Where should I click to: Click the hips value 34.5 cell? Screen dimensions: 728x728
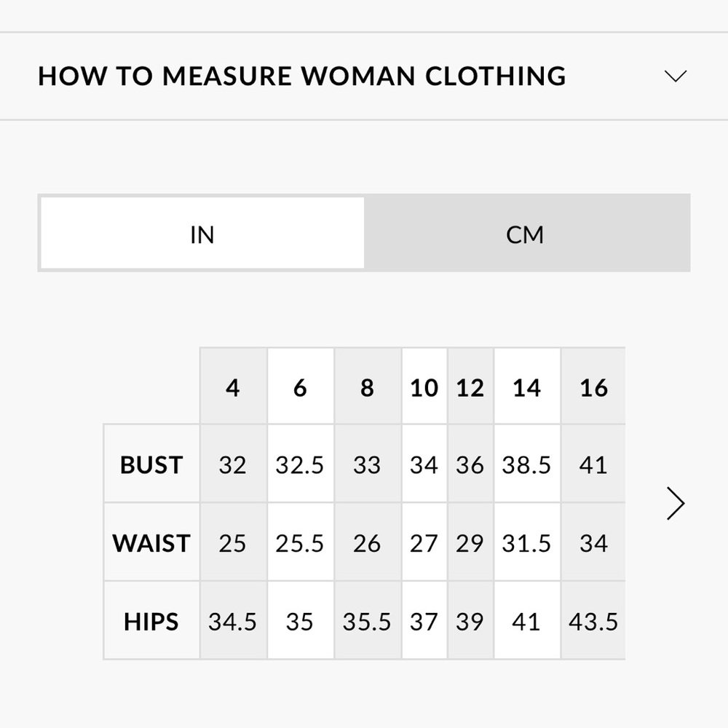233,622
